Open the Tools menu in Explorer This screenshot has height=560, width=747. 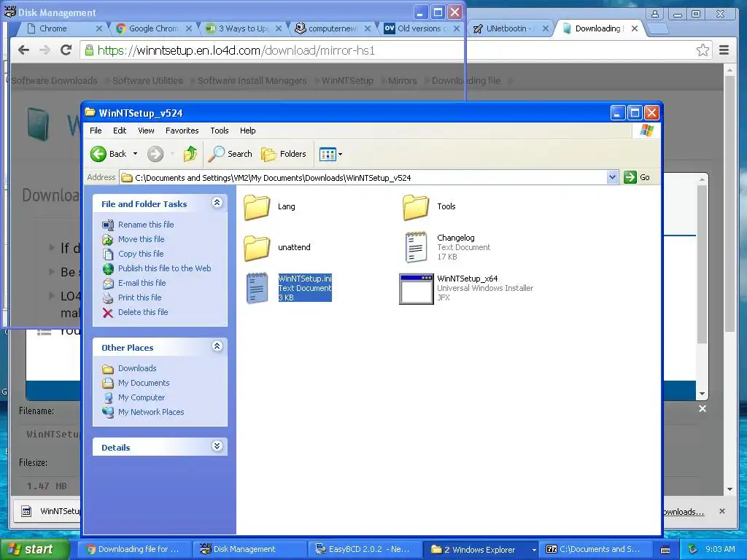click(x=219, y=131)
